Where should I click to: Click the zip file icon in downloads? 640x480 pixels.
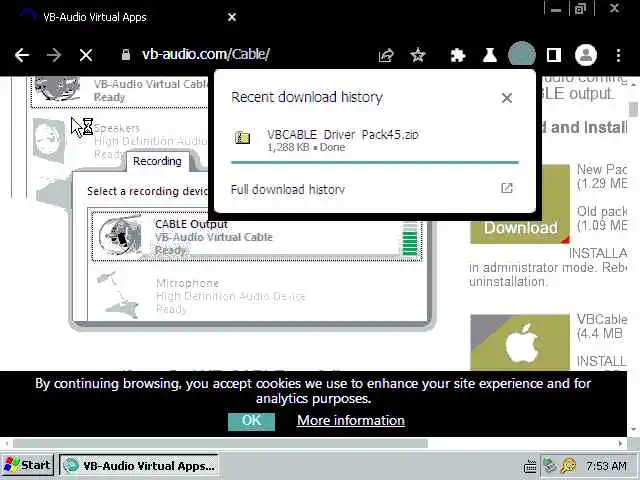(242, 137)
